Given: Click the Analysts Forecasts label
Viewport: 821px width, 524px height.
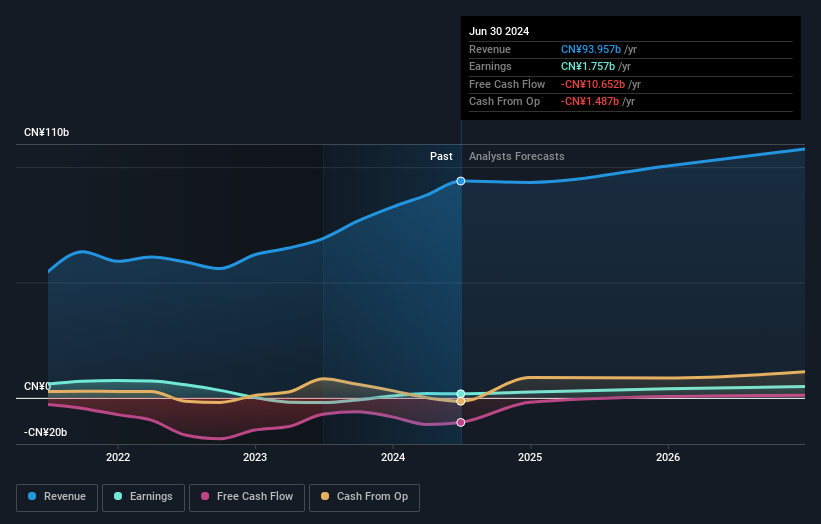Looking at the screenshot, I should pos(517,156).
